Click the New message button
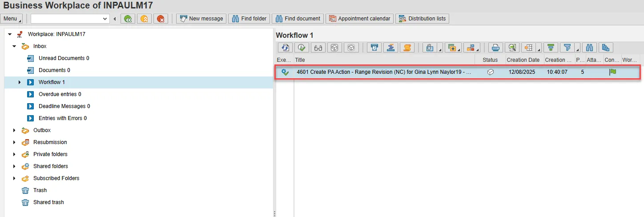644x217 pixels. (201, 19)
